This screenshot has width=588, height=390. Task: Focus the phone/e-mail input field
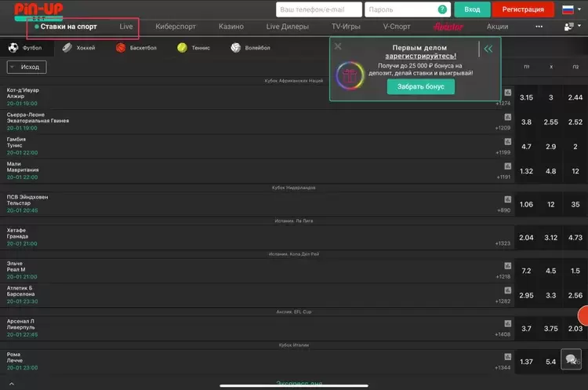click(319, 9)
